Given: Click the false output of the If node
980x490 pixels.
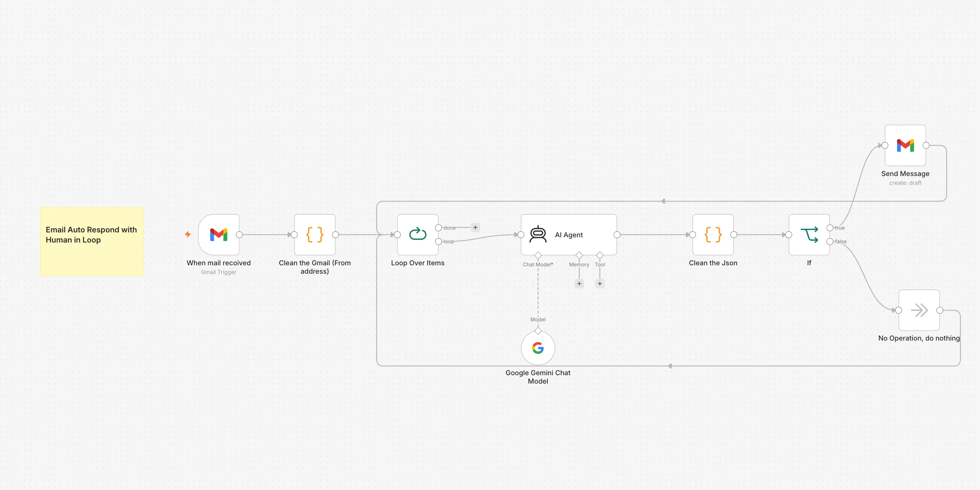Looking at the screenshot, I should pyautogui.click(x=830, y=241).
